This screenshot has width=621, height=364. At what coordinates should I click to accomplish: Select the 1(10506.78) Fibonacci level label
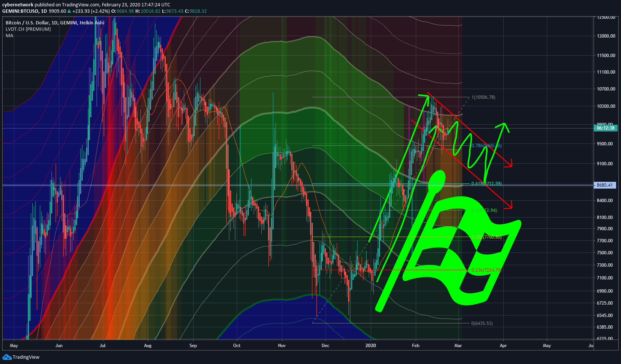(483, 97)
